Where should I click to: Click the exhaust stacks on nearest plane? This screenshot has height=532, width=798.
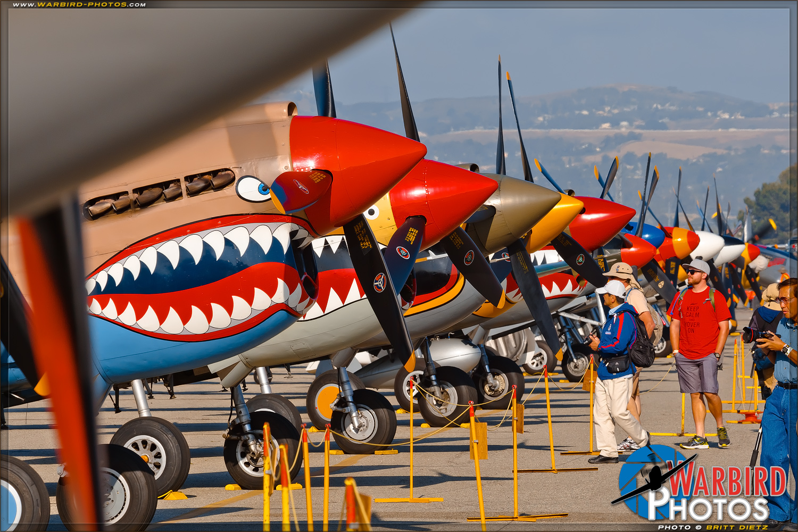tap(160, 193)
